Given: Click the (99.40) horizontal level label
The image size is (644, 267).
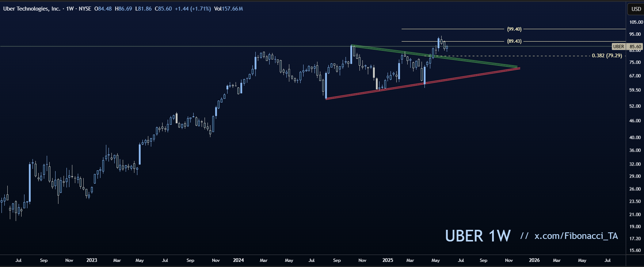Looking at the screenshot, I should point(514,29).
